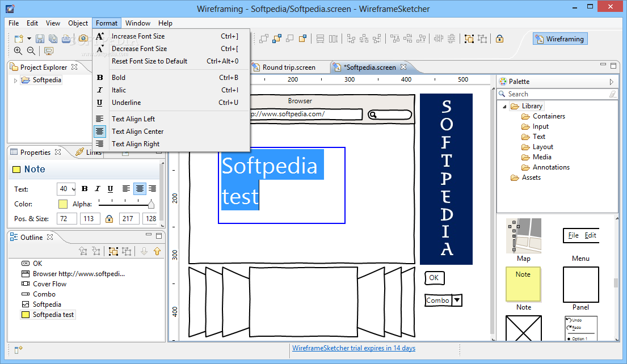Click the Color swatch in Properties
The image size is (627, 364).
click(x=63, y=204)
